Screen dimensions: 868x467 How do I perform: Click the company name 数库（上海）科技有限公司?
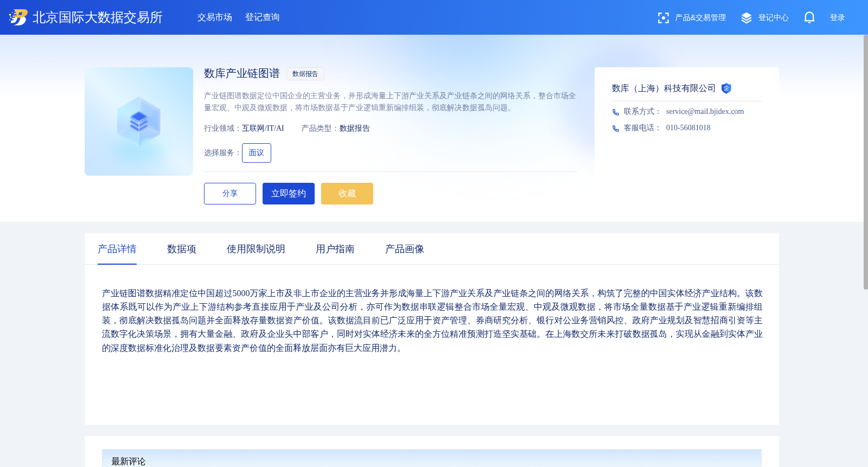click(664, 88)
